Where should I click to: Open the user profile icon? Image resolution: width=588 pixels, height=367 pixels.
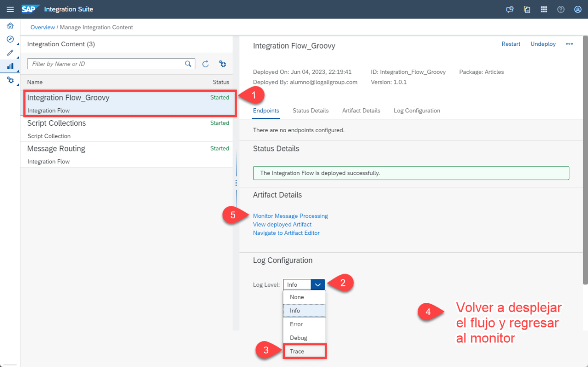click(577, 9)
